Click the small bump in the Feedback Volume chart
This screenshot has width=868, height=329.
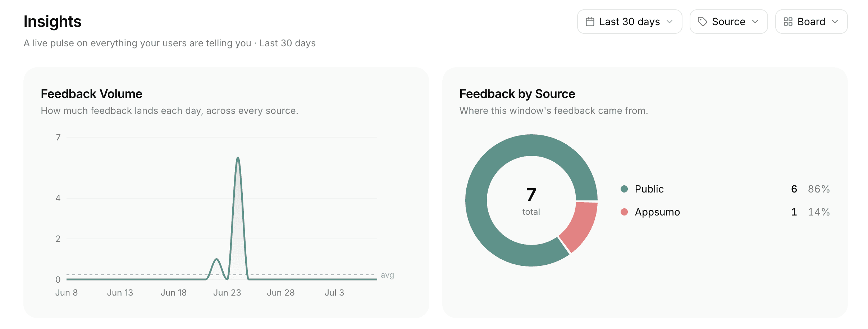(x=216, y=260)
